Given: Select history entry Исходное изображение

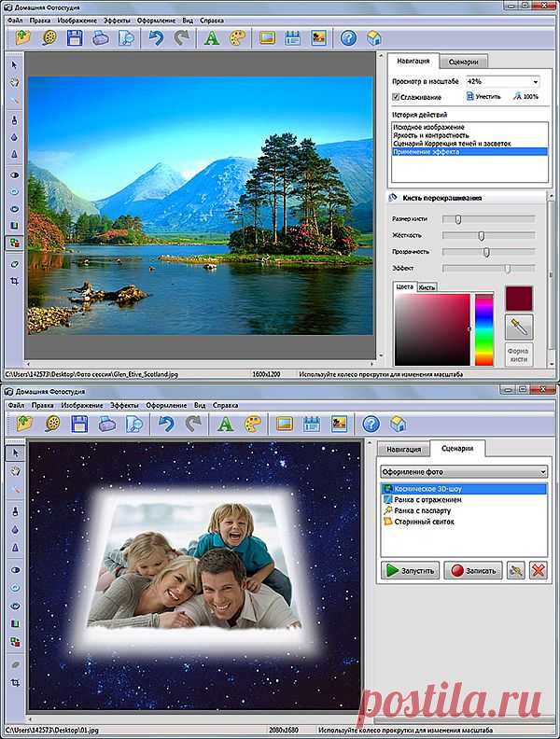Looking at the screenshot, I should tap(470, 127).
